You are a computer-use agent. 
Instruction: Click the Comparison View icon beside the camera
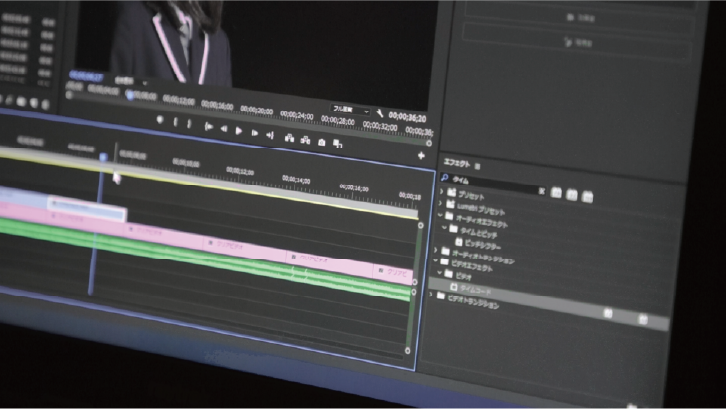coord(337,144)
